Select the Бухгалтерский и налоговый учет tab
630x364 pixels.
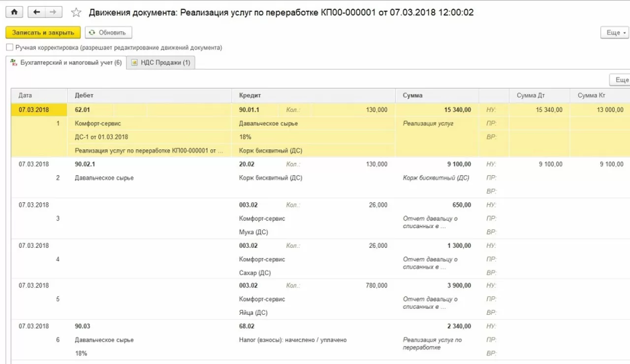tap(70, 63)
